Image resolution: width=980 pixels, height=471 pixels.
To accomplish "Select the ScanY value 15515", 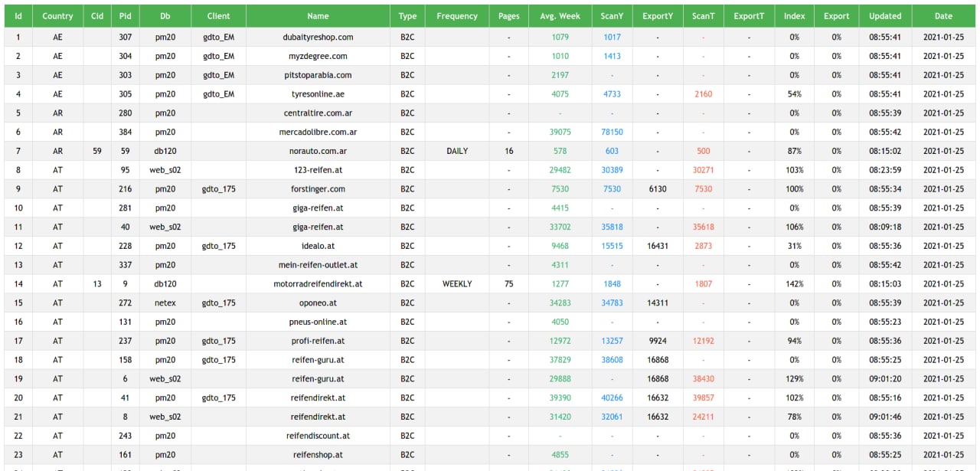I will click(x=612, y=246).
